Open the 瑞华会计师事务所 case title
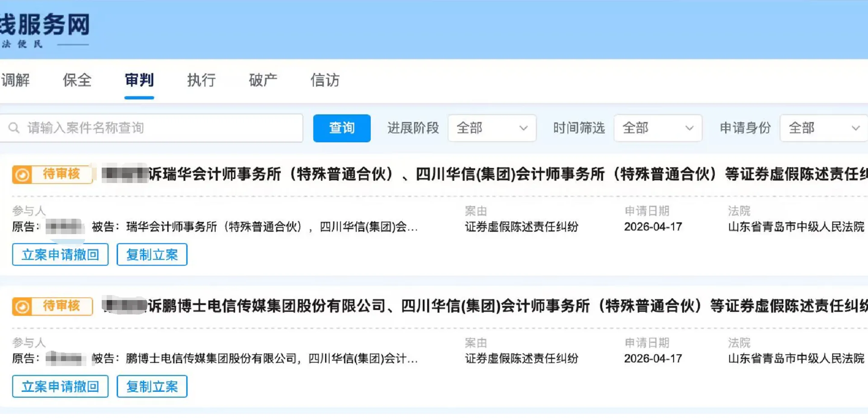The width and height of the screenshot is (868, 418). (x=485, y=174)
